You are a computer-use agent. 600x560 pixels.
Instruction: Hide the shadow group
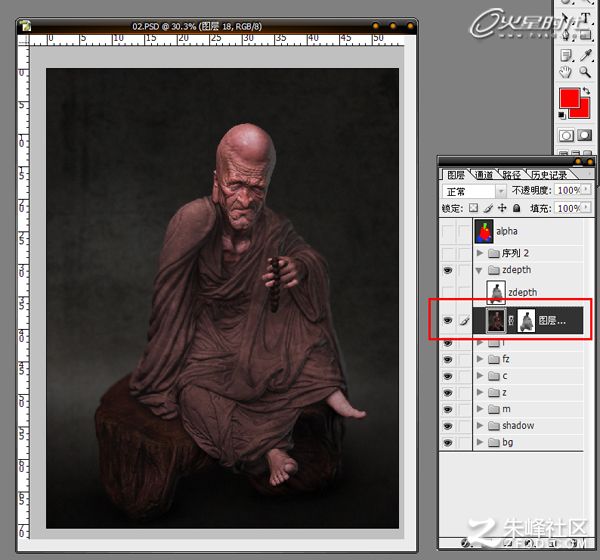[x=448, y=426]
